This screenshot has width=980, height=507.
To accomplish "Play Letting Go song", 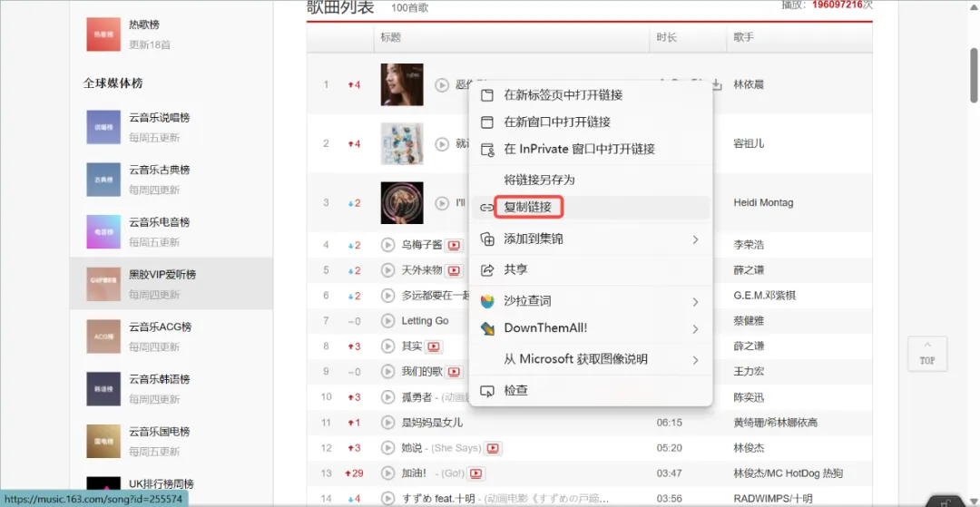I will tap(387, 321).
